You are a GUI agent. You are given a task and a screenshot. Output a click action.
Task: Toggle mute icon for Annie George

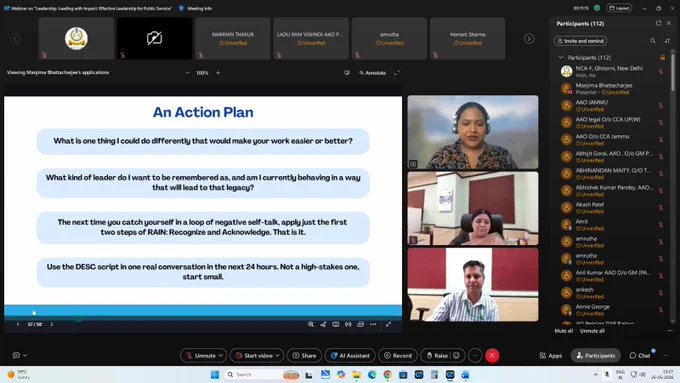click(661, 310)
